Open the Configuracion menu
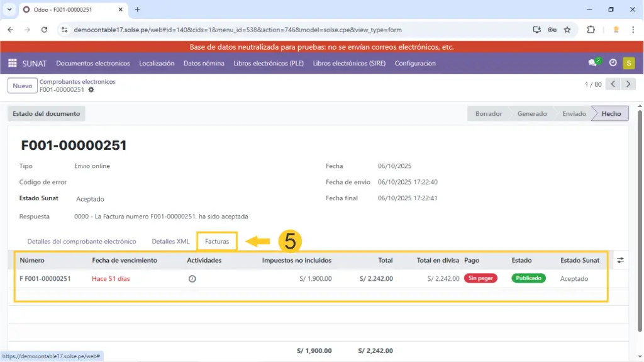Viewport: 644px width, 362px height. 415,63
